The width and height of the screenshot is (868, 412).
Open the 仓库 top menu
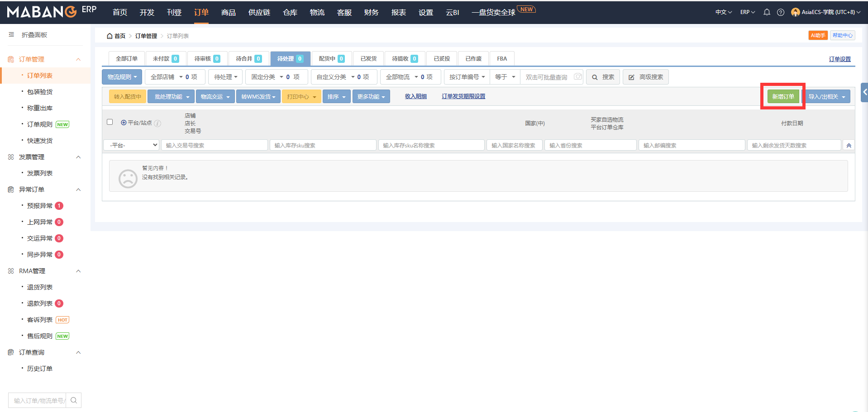pyautogui.click(x=290, y=12)
